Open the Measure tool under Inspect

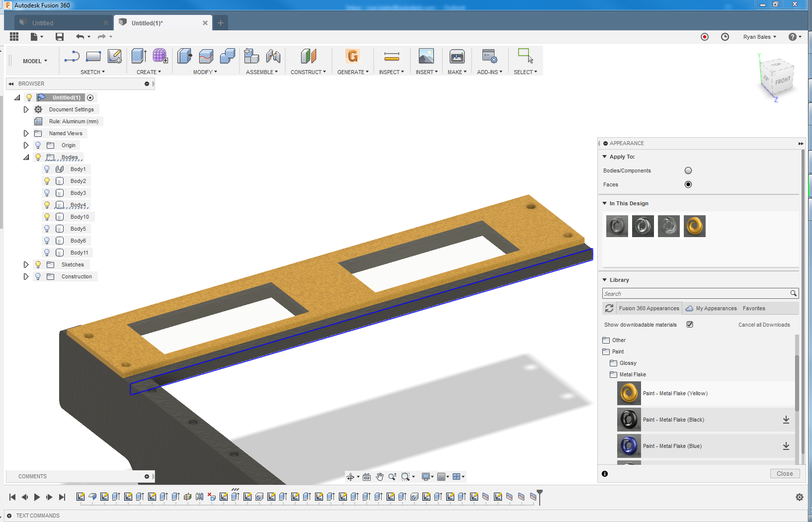pos(392,56)
